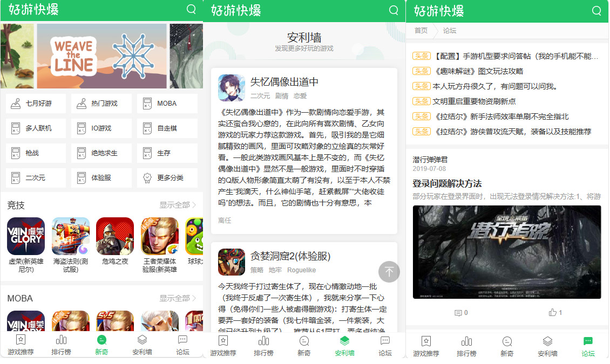Viewport: 610px width, 364px height.
Task: Open the Vainglory 虚荣 game icon in 竞技
Action: click(x=26, y=236)
